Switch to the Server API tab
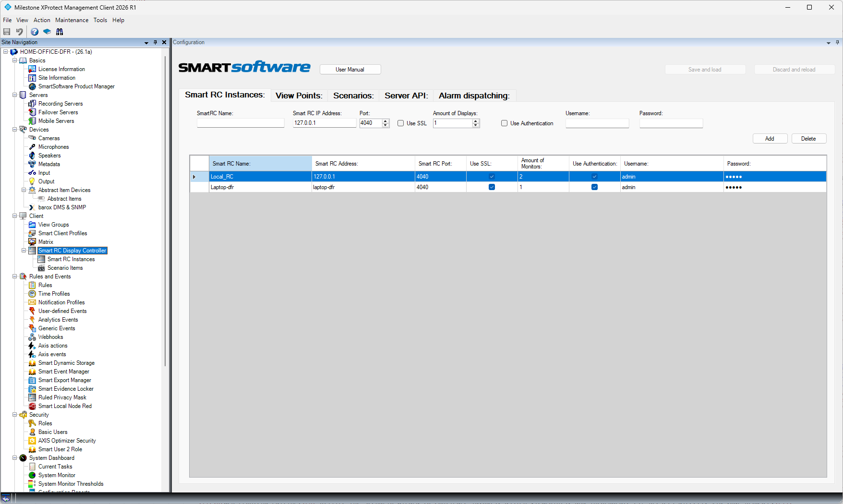 406,96
